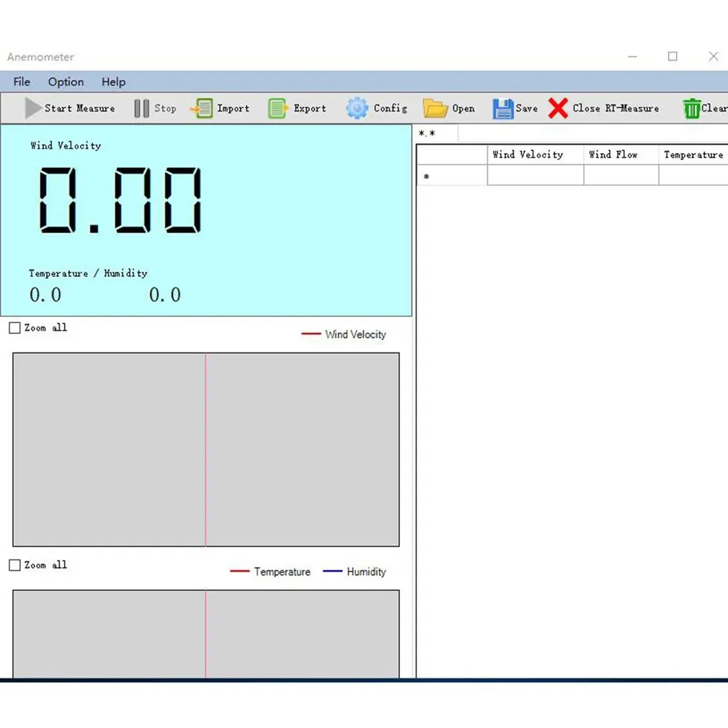Click the Export data icon
The height and width of the screenshot is (728, 728).
[278, 108]
